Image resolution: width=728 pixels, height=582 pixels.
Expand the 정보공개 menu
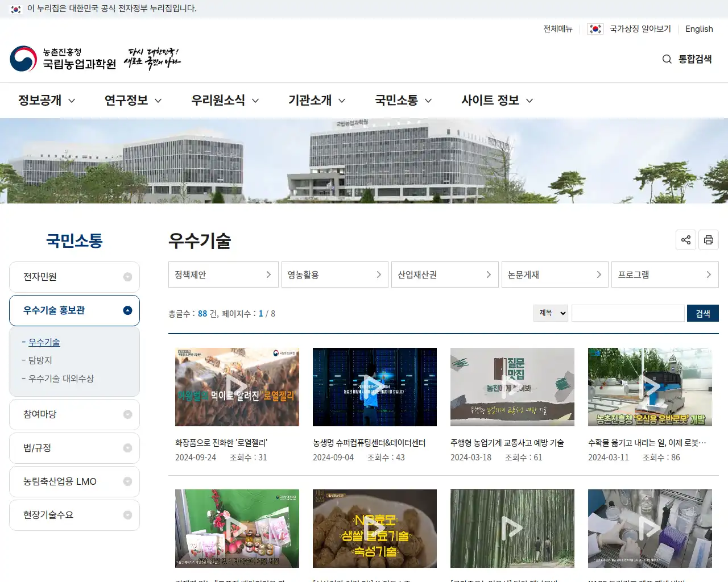[x=47, y=101]
